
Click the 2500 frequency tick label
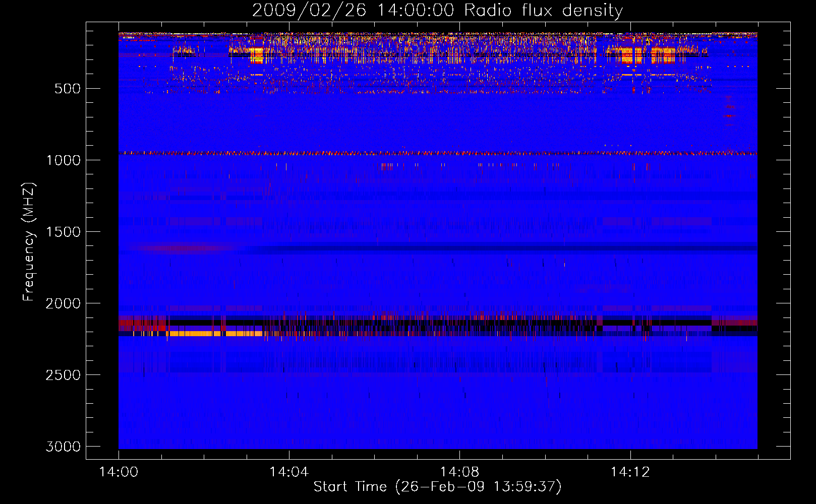coord(63,375)
